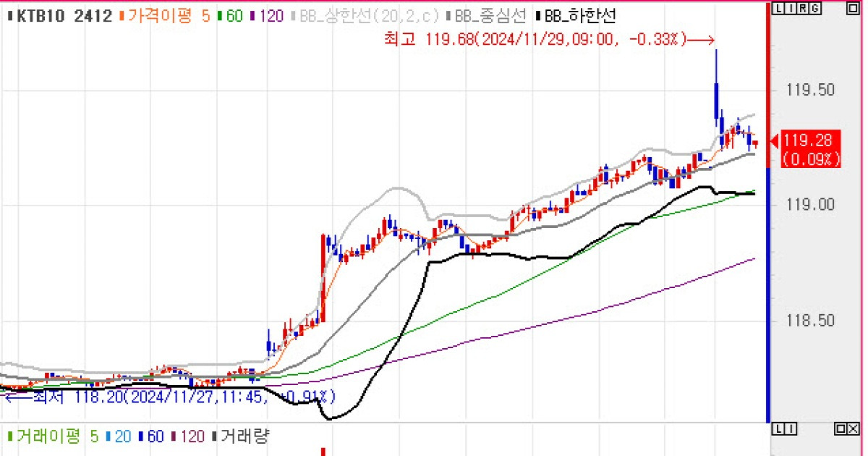Click the square icon near the bottom-right corner
The height and width of the screenshot is (456, 868).
[x=840, y=428]
